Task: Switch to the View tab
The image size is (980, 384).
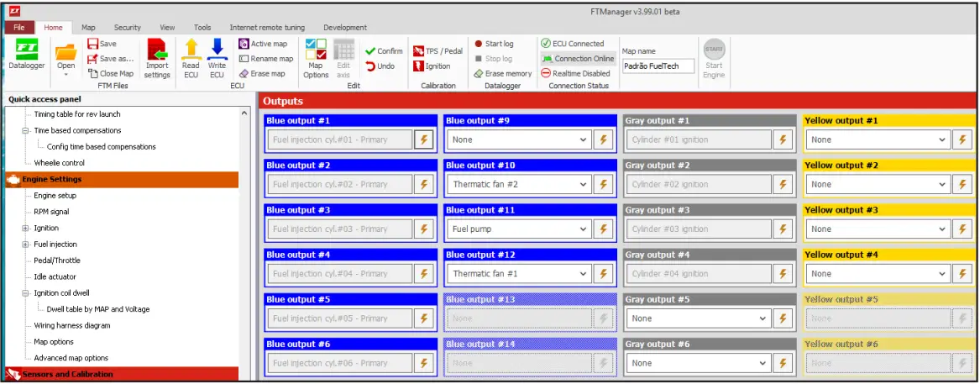Action: (167, 28)
